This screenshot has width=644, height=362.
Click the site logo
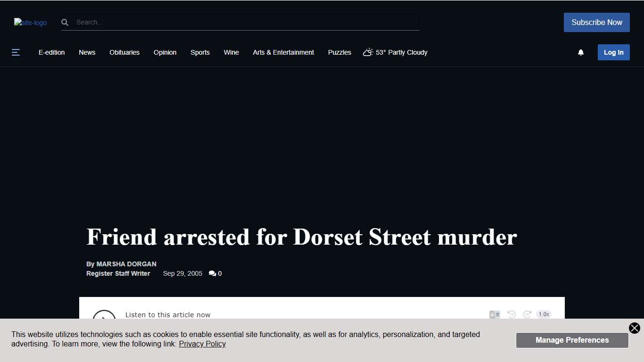pyautogui.click(x=30, y=22)
